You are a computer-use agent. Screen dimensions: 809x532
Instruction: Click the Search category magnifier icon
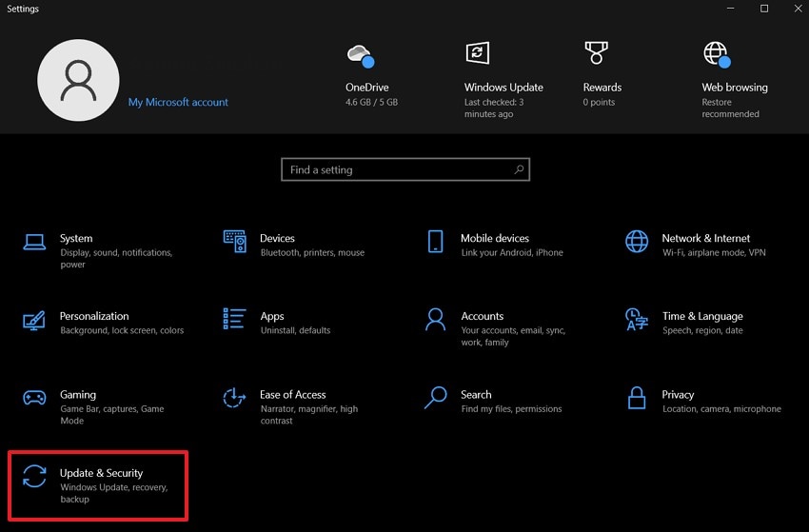pyautogui.click(x=435, y=397)
